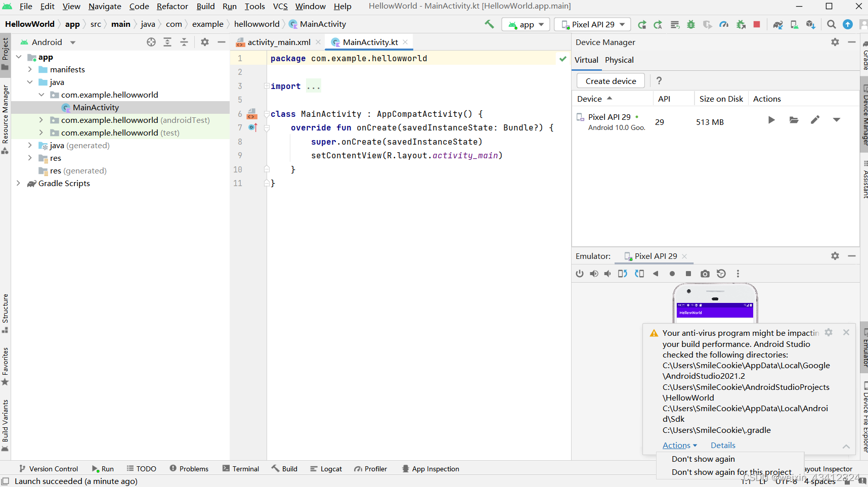The height and width of the screenshot is (487, 868).
Task: Switch to the activity_main.xml editor tab
Action: [x=279, y=42]
